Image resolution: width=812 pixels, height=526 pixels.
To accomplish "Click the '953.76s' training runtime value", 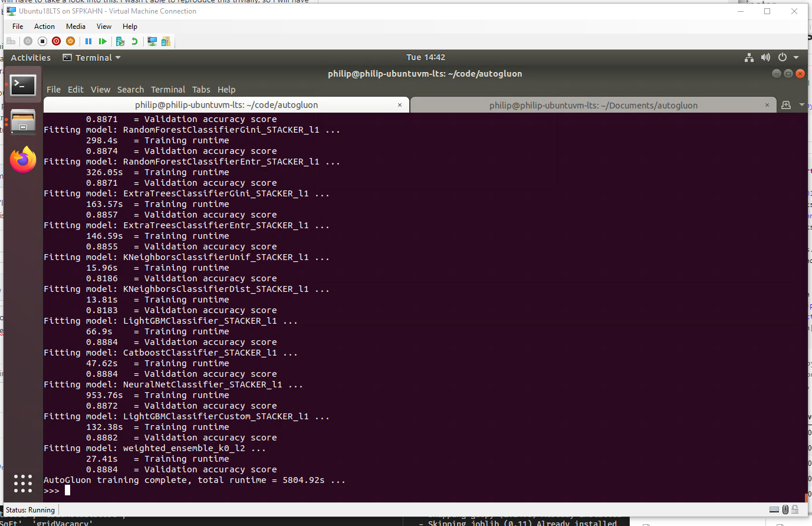I will coord(104,395).
